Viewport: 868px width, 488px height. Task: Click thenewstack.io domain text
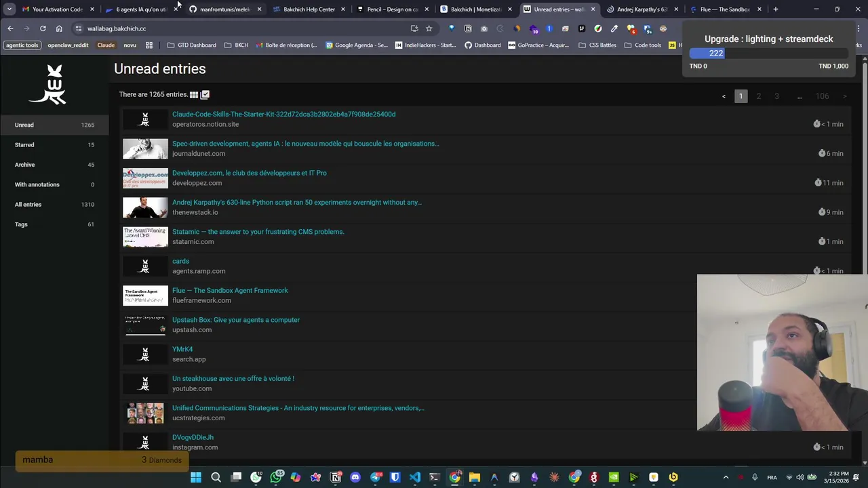(195, 212)
